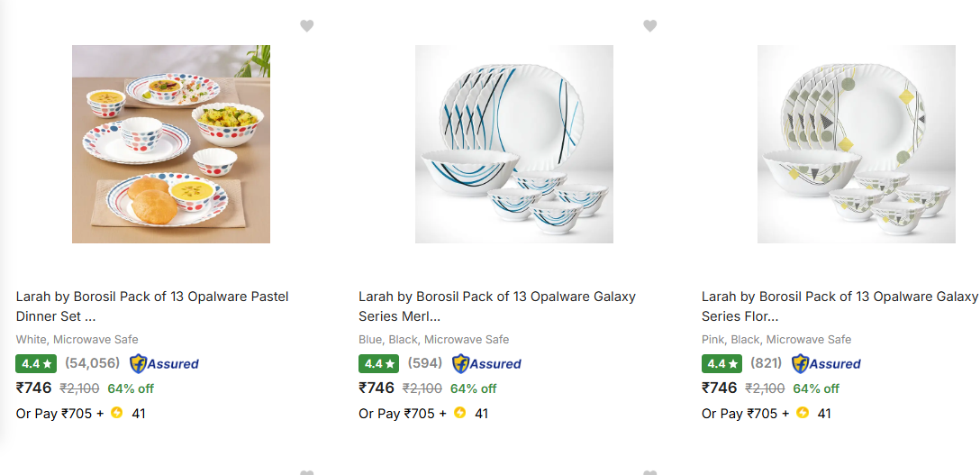Click the Assured badge on the Galaxy Merl set
This screenshot has width=980, height=475.
486,364
